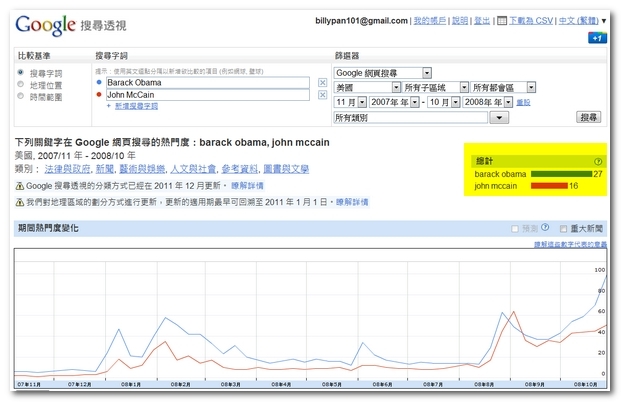Viewport: 621px width, 402px height.
Task: Remove the Barack Obama search term
Action: click(x=322, y=82)
